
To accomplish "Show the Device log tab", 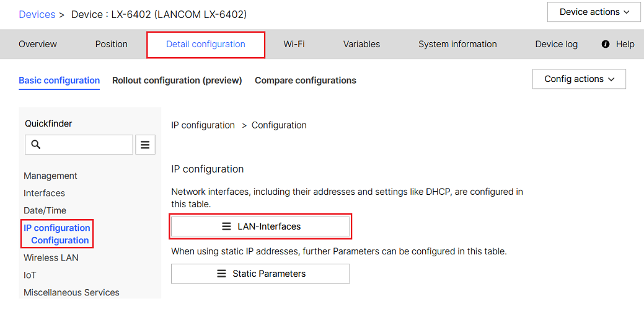I will pos(556,44).
